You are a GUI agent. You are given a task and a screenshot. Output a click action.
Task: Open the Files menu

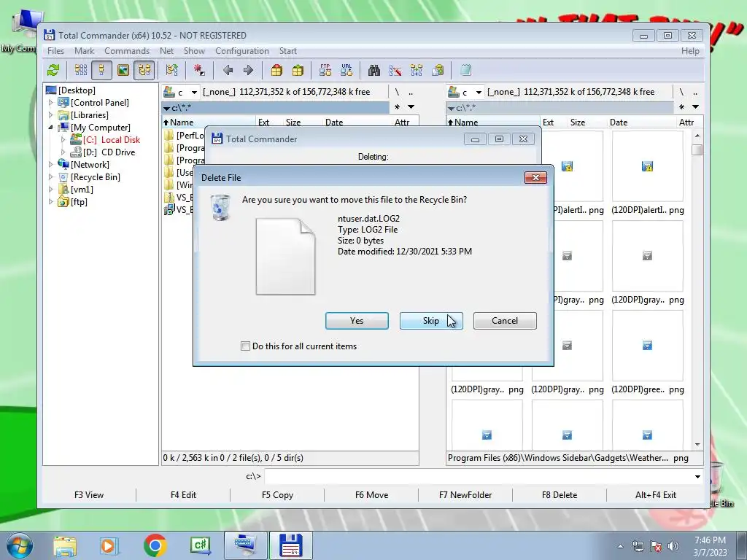coord(55,51)
